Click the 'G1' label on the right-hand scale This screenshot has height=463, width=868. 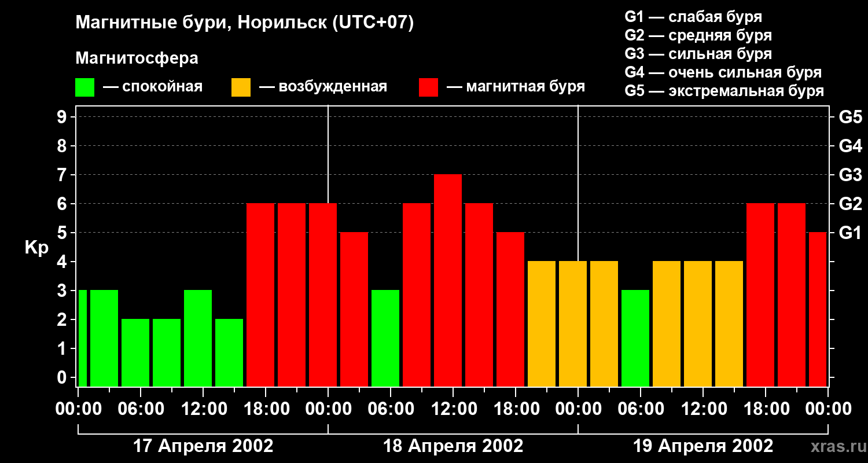click(x=850, y=233)
